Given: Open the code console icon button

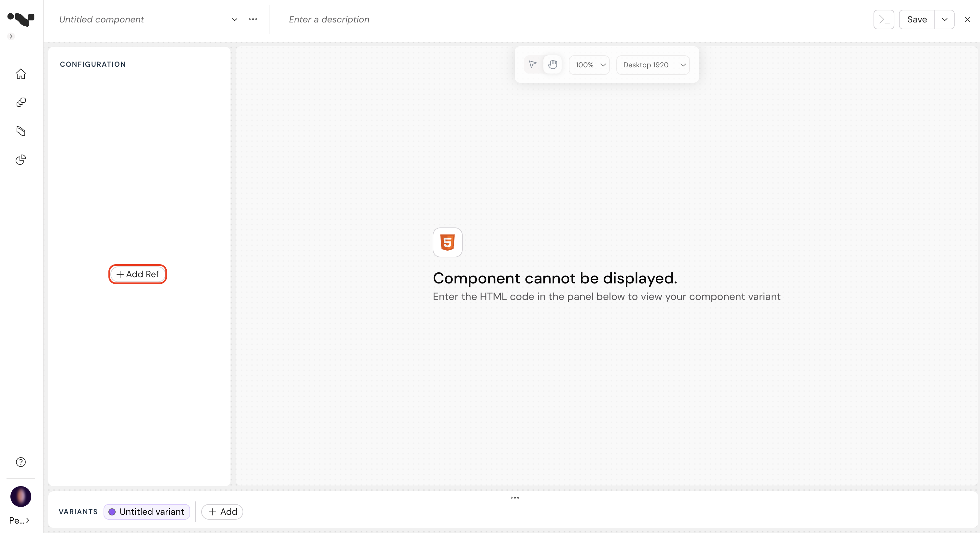Looking at the screenshot, I should (883, 20).
